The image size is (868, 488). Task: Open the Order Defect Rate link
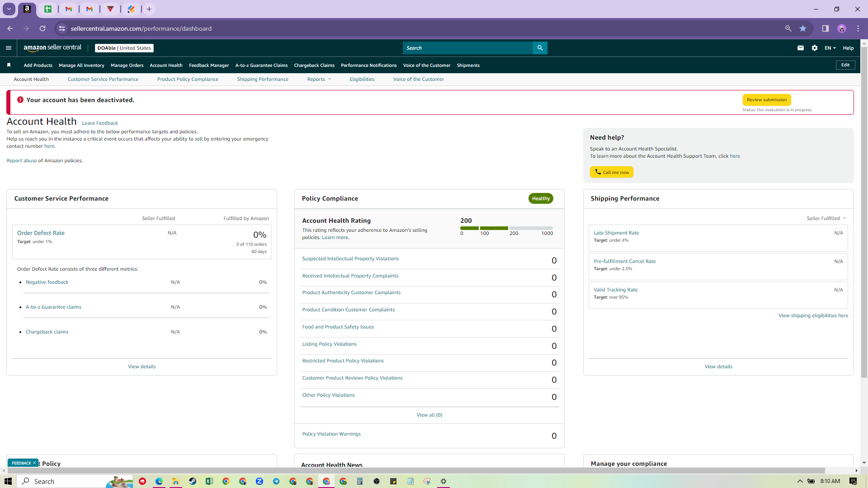tap(41, 233)
